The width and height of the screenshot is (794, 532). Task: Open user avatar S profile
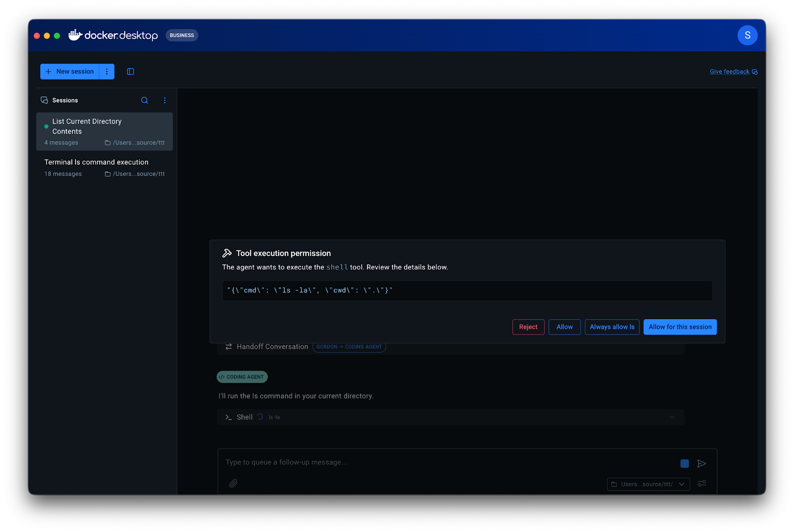point(747,35)
